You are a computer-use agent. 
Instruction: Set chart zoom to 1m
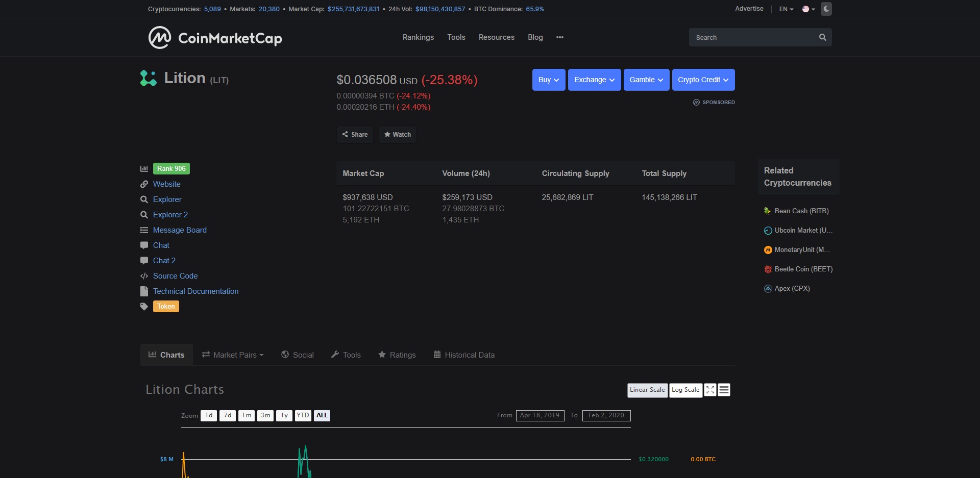click(247, 415)
